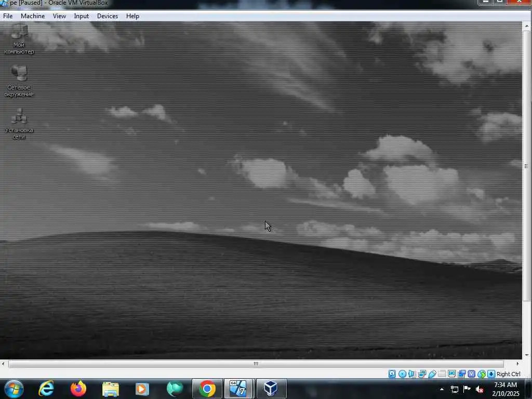Open Windows Explorer from the taskbar
The image size is (532, 399).
111,389
